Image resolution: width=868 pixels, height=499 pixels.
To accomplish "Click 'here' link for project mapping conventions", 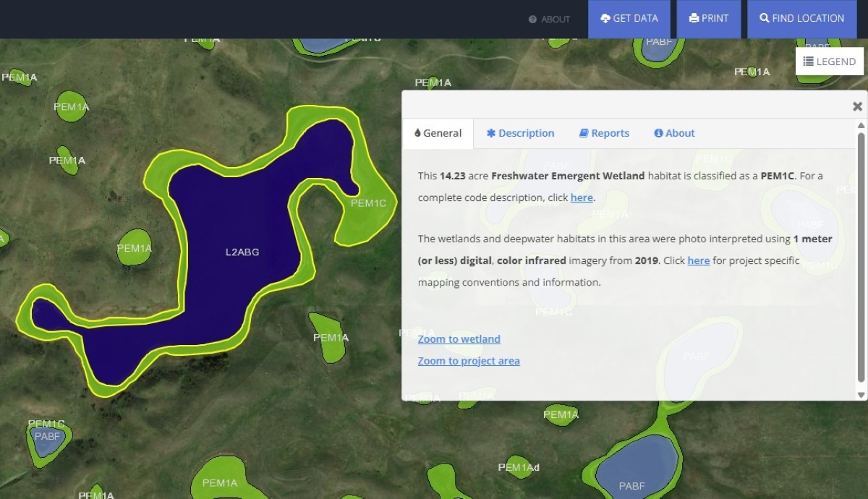I will coord(698,260).
